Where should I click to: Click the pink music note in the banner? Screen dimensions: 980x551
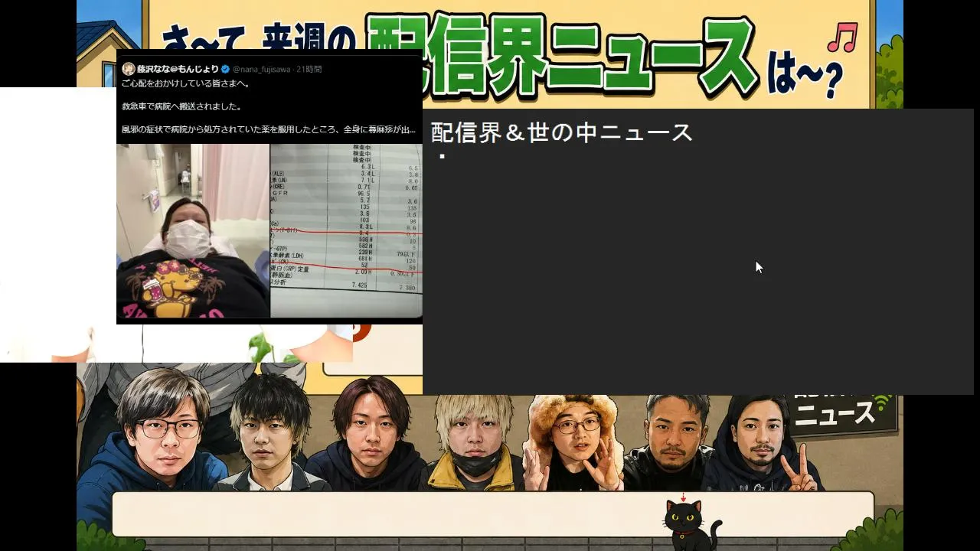842,37
